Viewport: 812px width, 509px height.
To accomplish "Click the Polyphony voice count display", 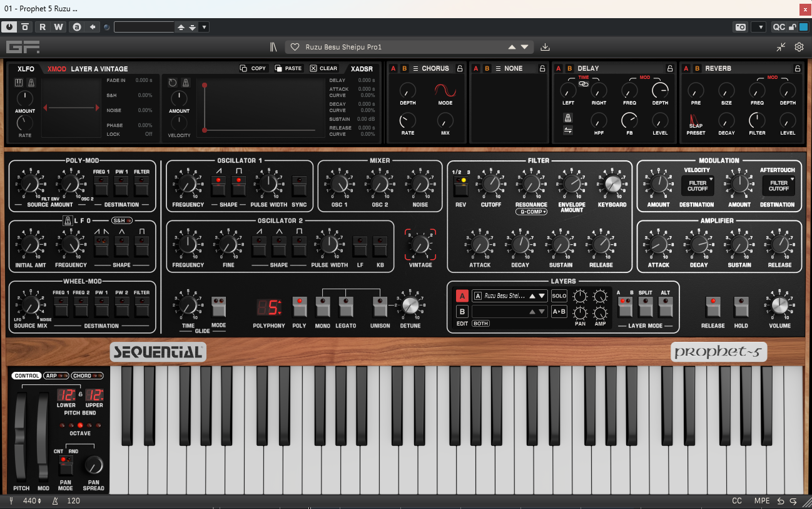I will coord(269,307).
